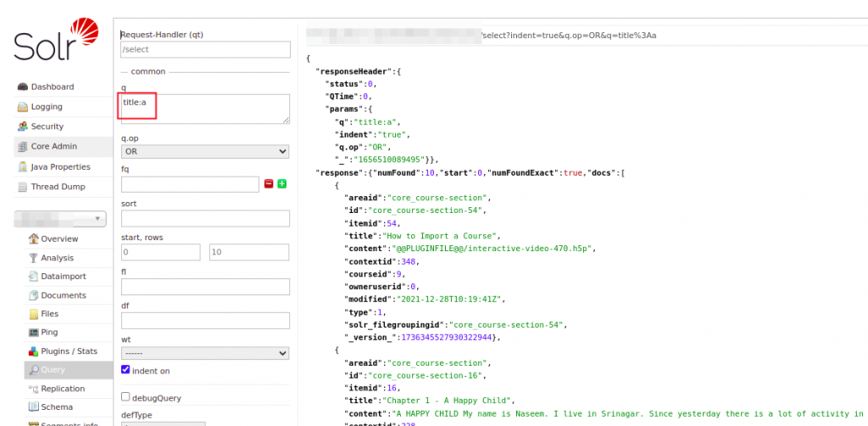Click the Solr logo
The width and height of the screenshot is (868, 426).
(x=56, y=39)
